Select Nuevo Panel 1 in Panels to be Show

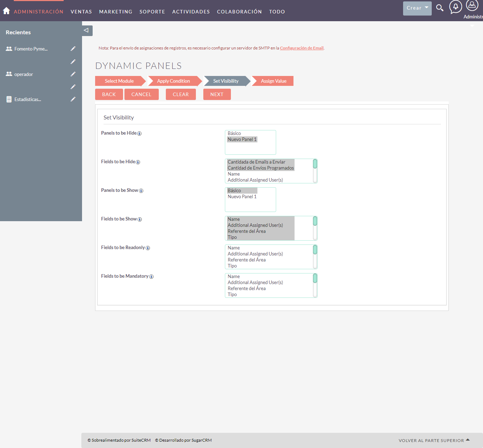(242, 197)
